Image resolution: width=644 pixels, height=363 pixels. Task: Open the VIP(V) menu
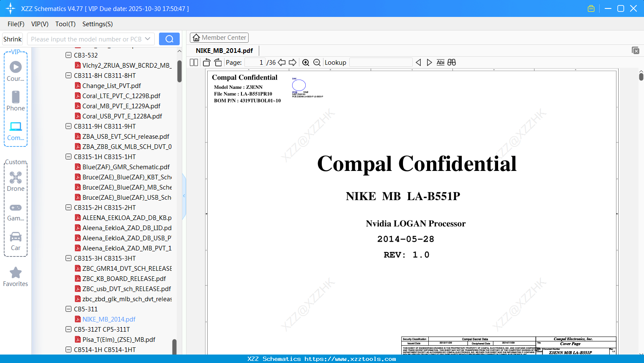40,24
